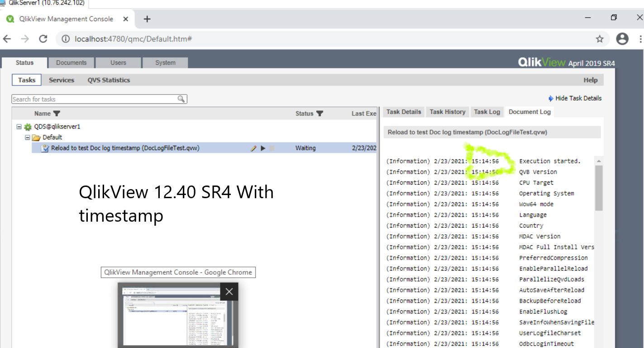Click the Help link
Viewport: 644px width, 348px height.
(x=590, y=80)
